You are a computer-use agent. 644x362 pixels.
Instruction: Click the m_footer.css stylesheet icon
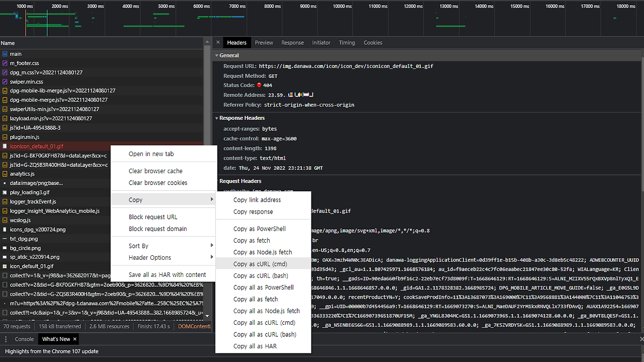[x=5, y=63]
